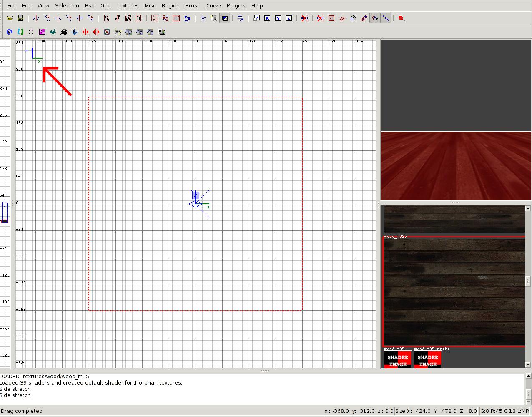This screenshot has height=417, width=532.
Task: Apply CSG Merge to selected brushes
Action: 166,18
